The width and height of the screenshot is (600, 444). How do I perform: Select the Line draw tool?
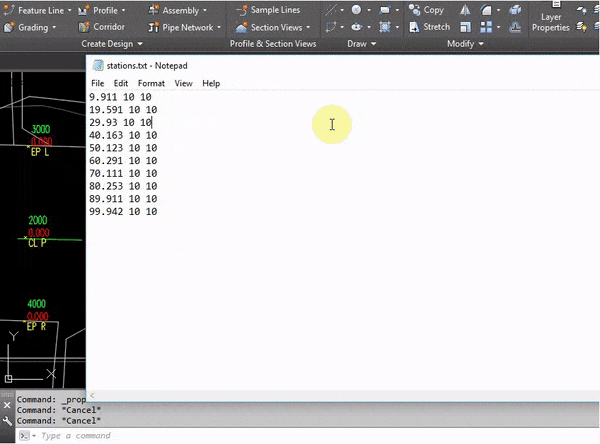pyautogui.click(x=331, y=10)
